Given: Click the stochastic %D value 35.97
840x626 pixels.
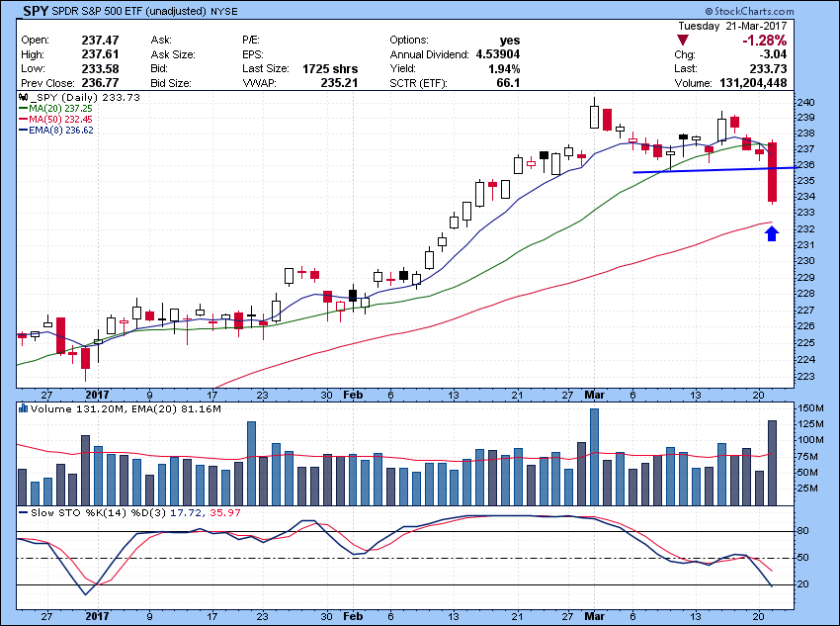Looking at the screenshot, I should [225, 513].
